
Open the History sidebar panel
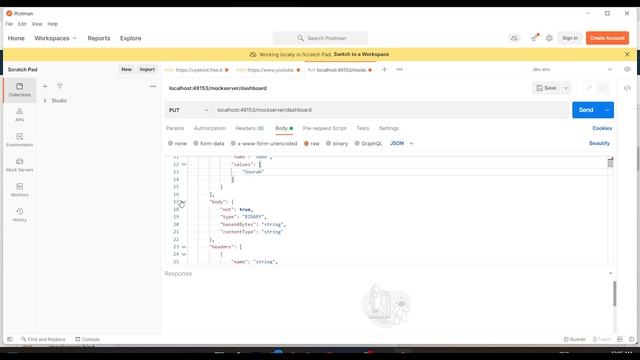(20, 215)
